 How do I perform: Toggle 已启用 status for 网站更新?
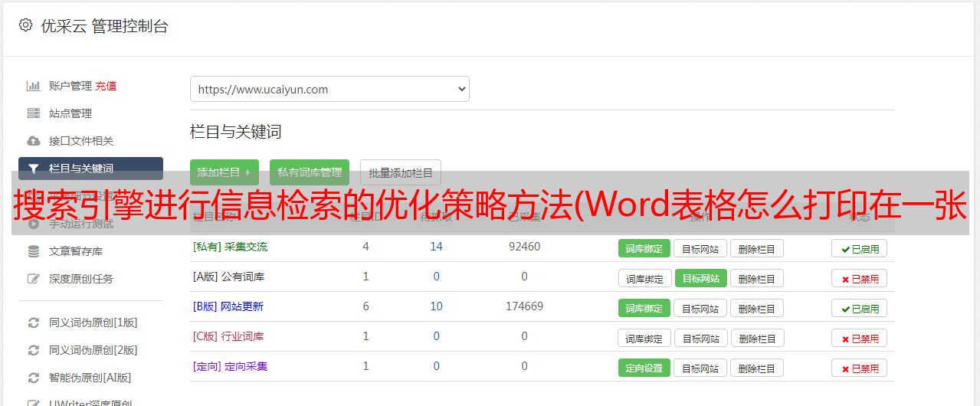tap(859, 308)
